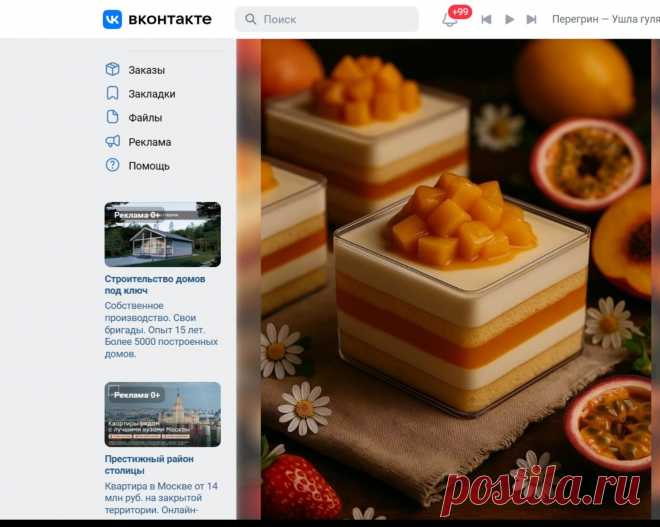This screenshot has width=660, height=527.
Task: Click the Файлы document icon
Action: coord(112,117)
